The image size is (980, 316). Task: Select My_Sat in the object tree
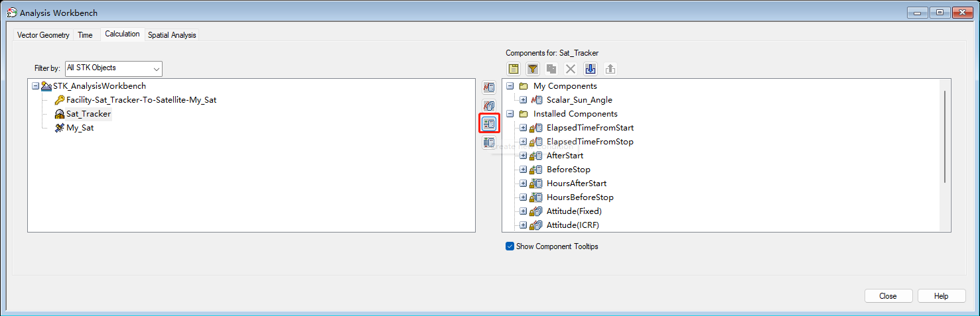(x=80, y=128)
